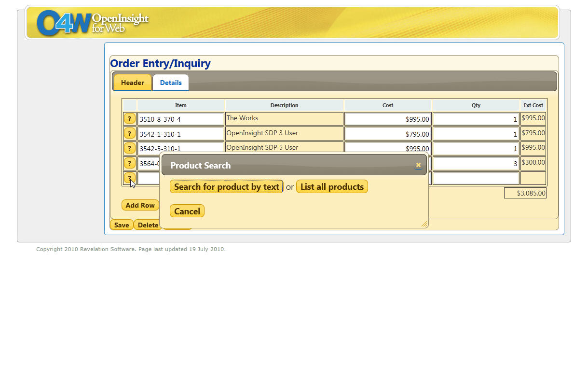
Task: Click quantity field for OpenInsight SDP 3 User
Action: tap(476, 134)
